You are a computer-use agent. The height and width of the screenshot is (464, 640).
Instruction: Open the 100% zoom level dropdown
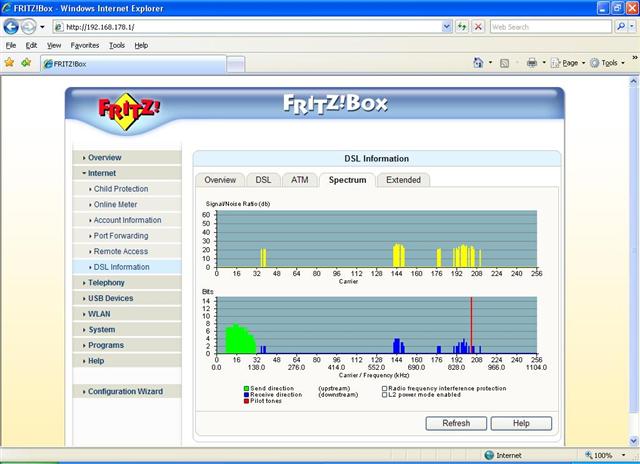coord(623,455)
